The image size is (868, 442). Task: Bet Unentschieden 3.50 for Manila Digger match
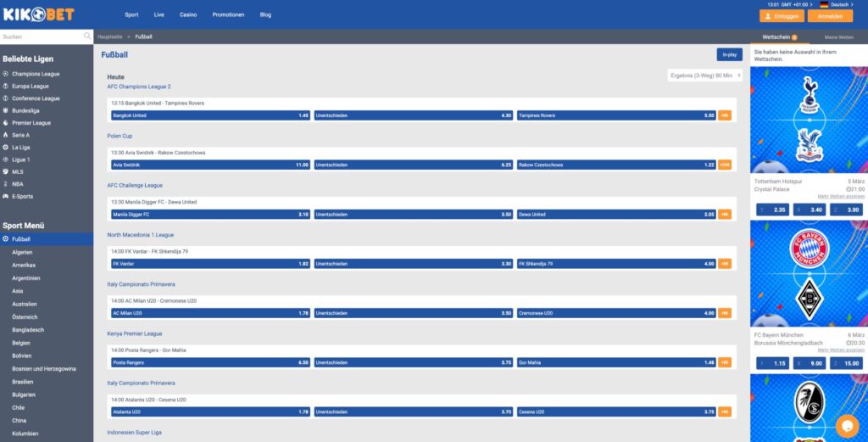(x=414, y=215)
